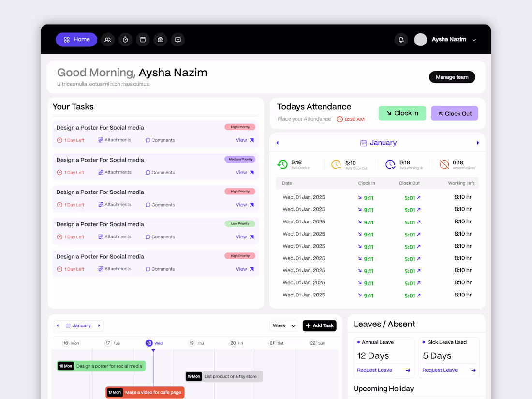Open the Design a poster for social media event
532x399 pixels.
101,366
